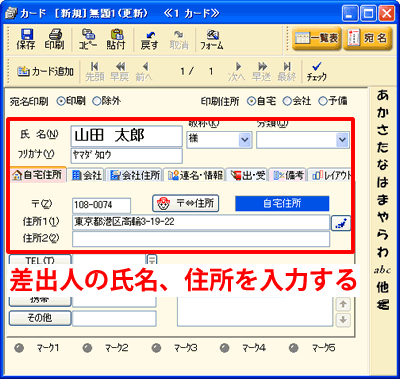
Task: Switch to the 自宅住所 tab
Action: 38,175
